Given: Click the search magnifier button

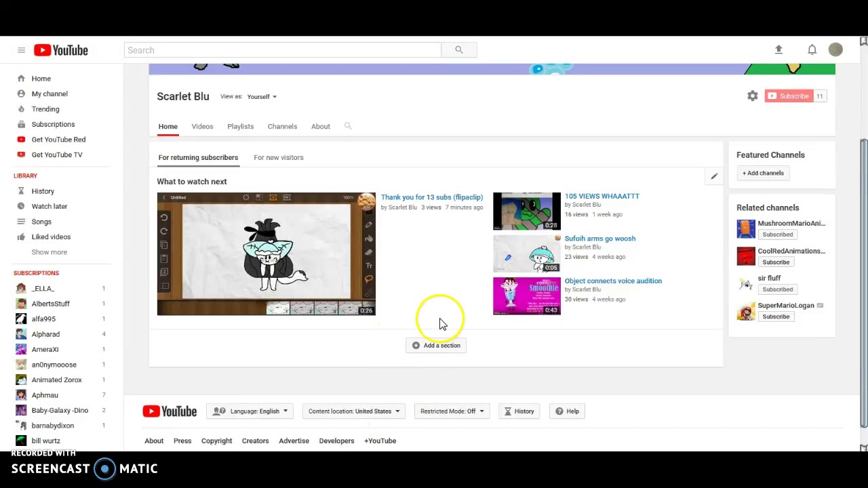Looking at the screenshot, I should [459, 49].
